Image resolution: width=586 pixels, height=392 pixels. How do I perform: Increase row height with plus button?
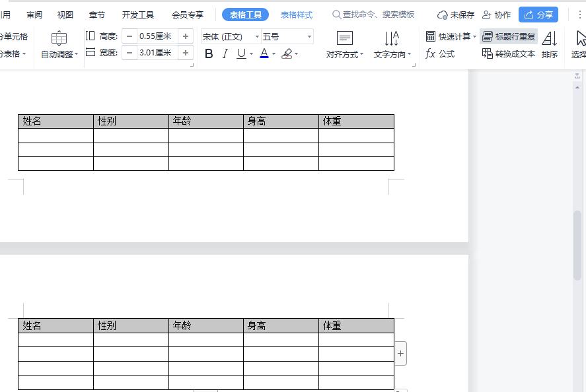[186, 36]
